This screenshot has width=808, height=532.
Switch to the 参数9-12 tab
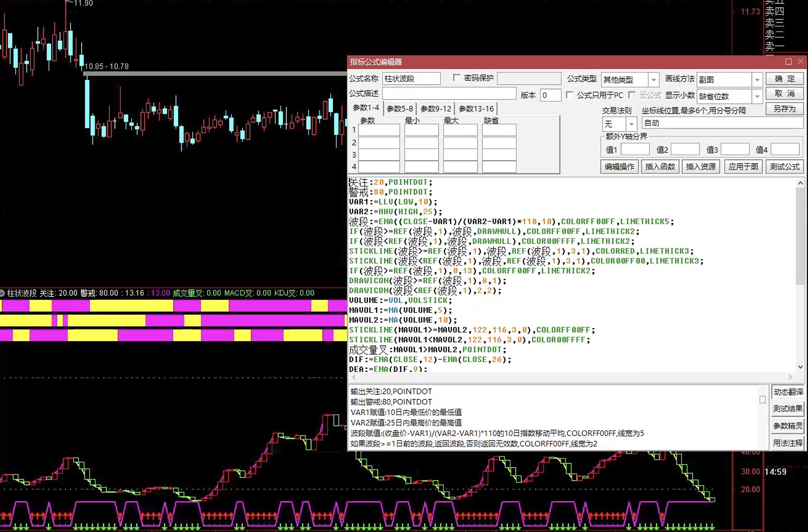tap(436, 109)
